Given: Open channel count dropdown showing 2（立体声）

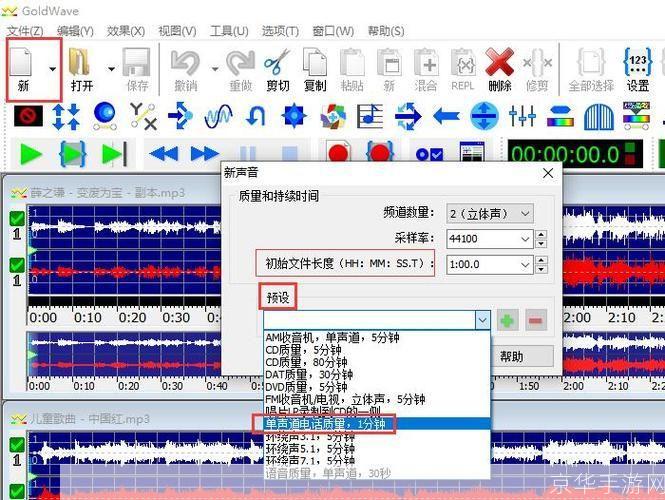Looking at the screenshot, I should [x=489, y=214].
